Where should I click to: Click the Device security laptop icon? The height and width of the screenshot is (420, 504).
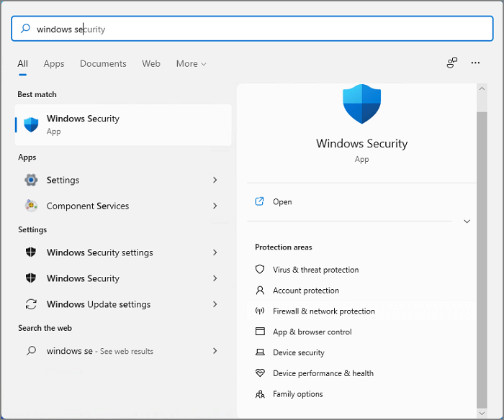[x=260, y=352]
